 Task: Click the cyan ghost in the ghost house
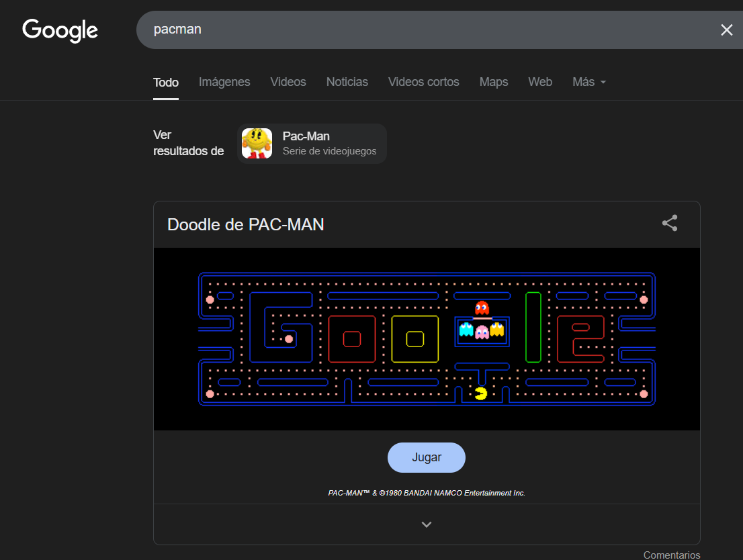pos(466,329)
